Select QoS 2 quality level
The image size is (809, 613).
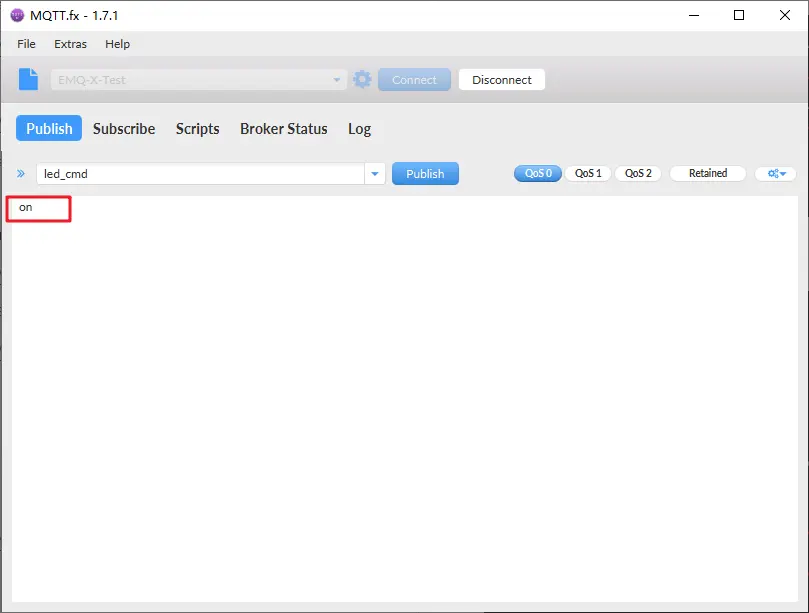(x=638, y=173)
